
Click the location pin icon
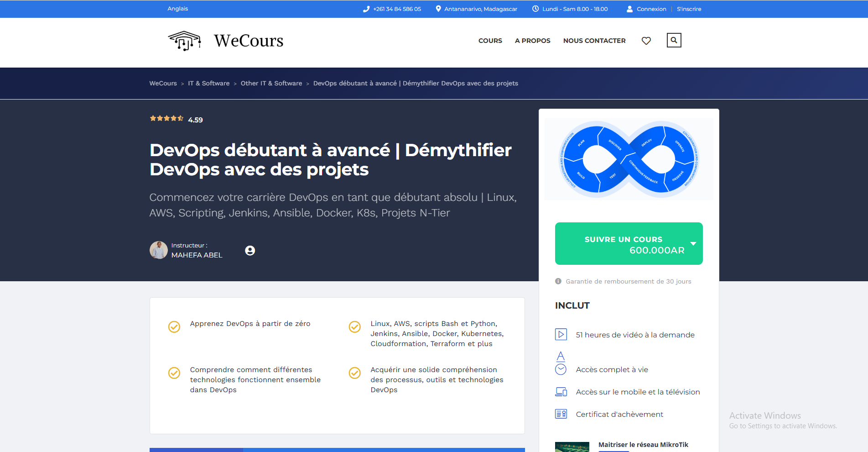(438, 9)
